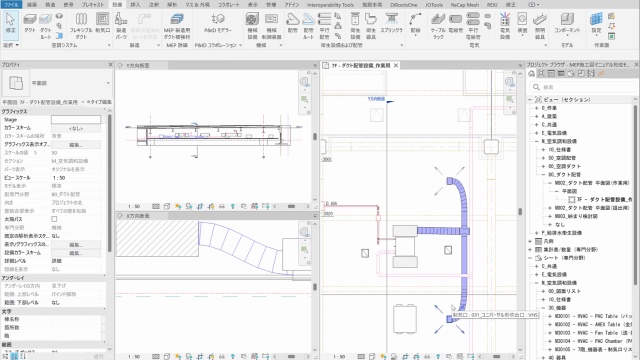Collapse the M_空気調和設備 node under ビュー
Image resolution: width=640 pixels, height=360 pixels.
tap(537, 141)
